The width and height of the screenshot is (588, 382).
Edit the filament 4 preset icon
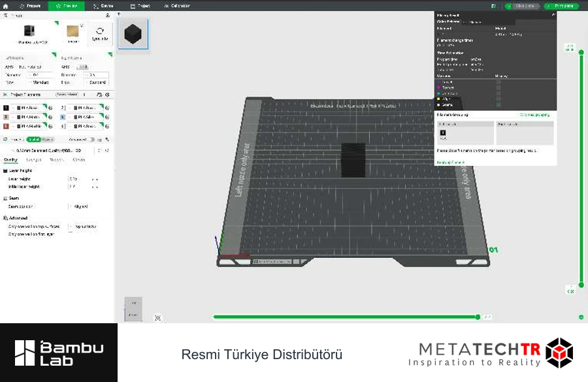pos(107,117)
